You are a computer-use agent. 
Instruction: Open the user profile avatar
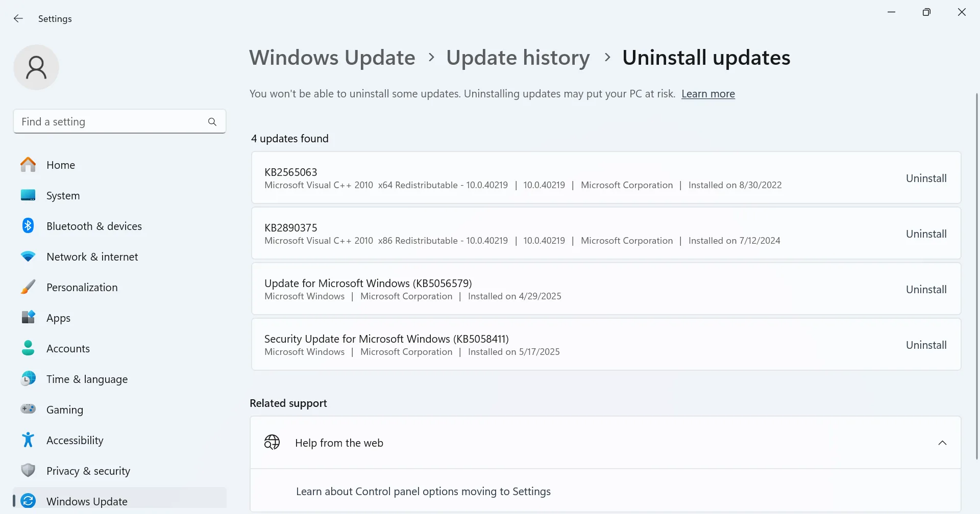(x=36, y=67)
